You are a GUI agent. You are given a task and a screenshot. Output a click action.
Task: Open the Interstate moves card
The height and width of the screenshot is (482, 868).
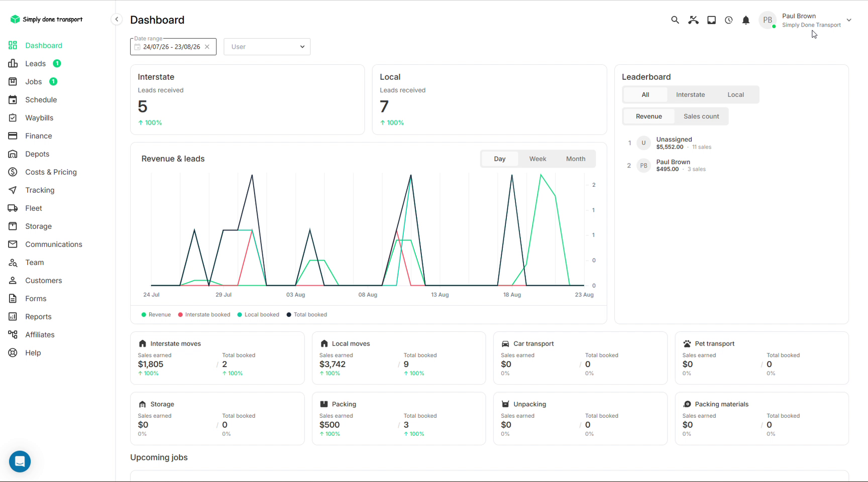coord(217,358)
